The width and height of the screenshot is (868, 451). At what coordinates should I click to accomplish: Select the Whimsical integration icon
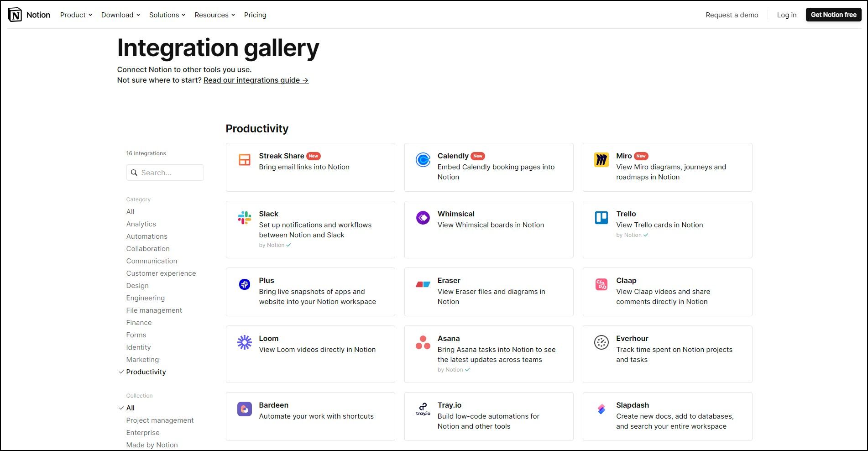pyautogui.click(x=423, y=218)
